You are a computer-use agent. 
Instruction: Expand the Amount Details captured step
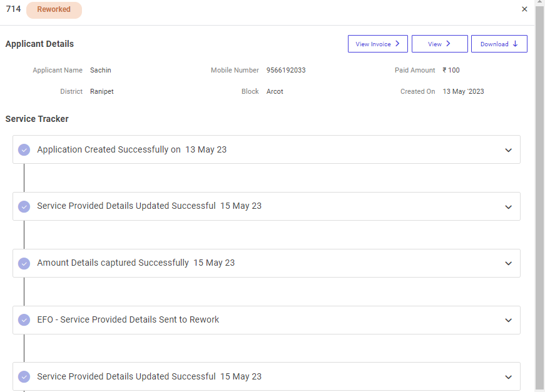click(508, 264)
